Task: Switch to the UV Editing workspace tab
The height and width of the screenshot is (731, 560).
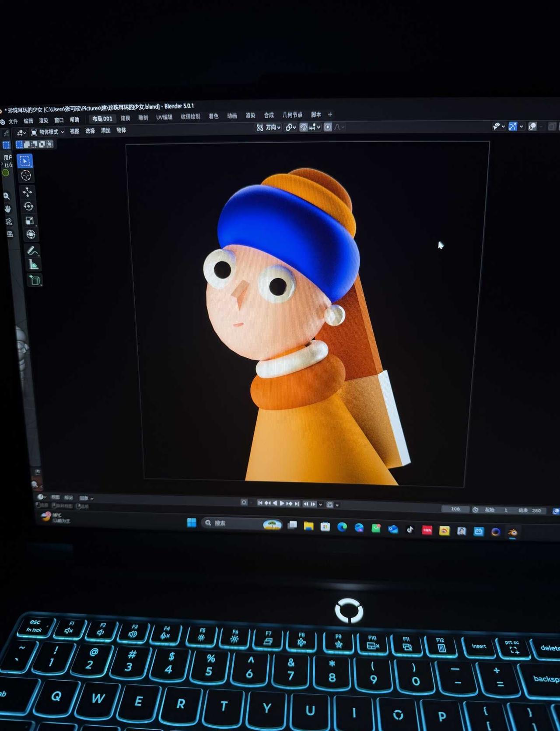Action: click(x=164, y=117)
